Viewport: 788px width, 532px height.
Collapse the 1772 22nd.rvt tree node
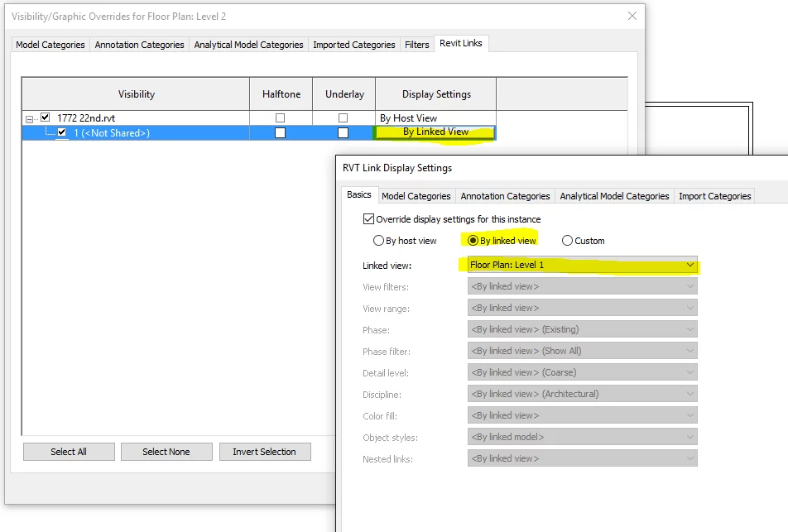pyautogui.click(x=31, y=118)
